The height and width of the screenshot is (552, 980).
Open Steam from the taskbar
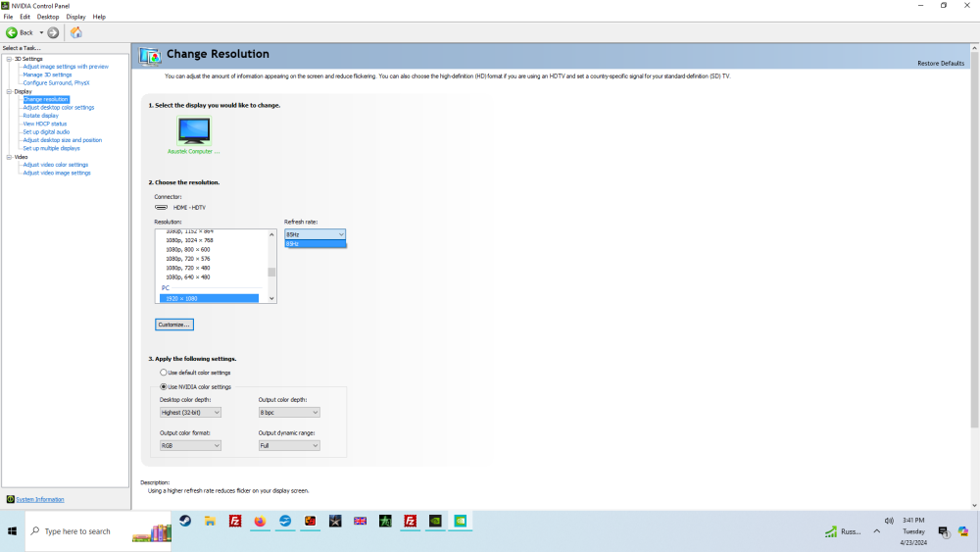pyautogui.click(x=184, y=522)
